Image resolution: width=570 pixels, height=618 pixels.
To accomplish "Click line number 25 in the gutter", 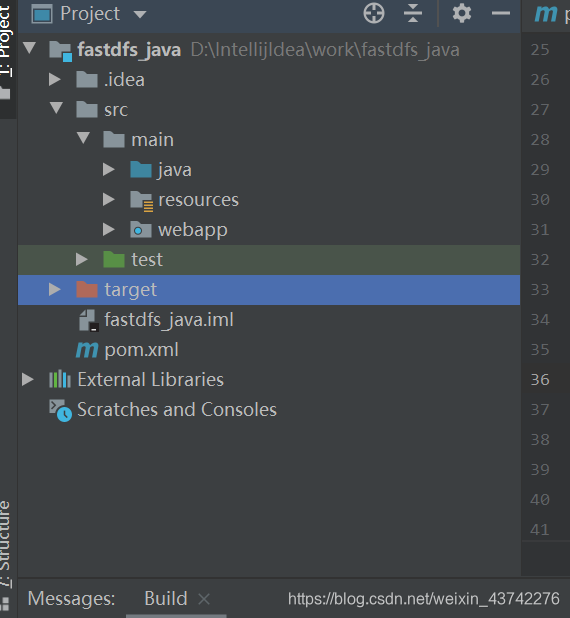I will 540,50.
